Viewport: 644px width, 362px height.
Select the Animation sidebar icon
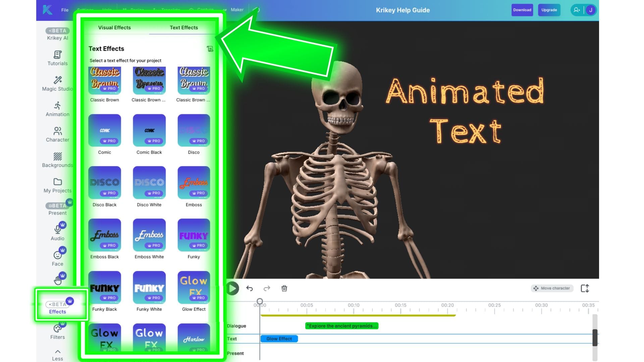tap(57, 106)
